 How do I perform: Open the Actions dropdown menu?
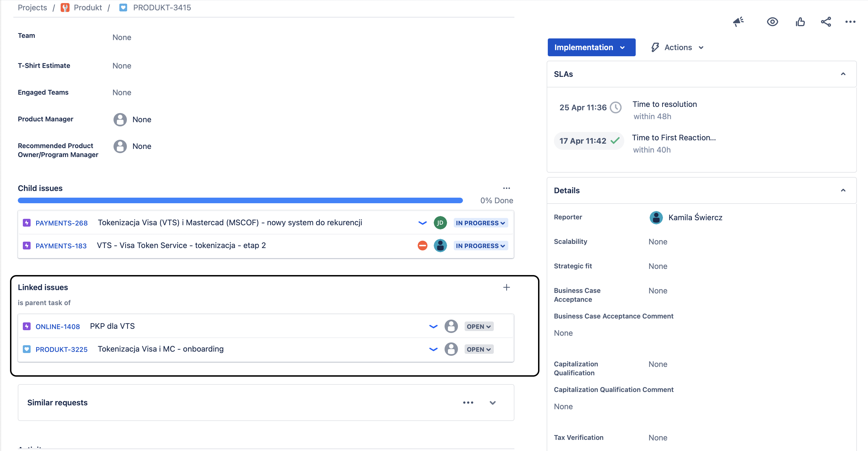677,48
